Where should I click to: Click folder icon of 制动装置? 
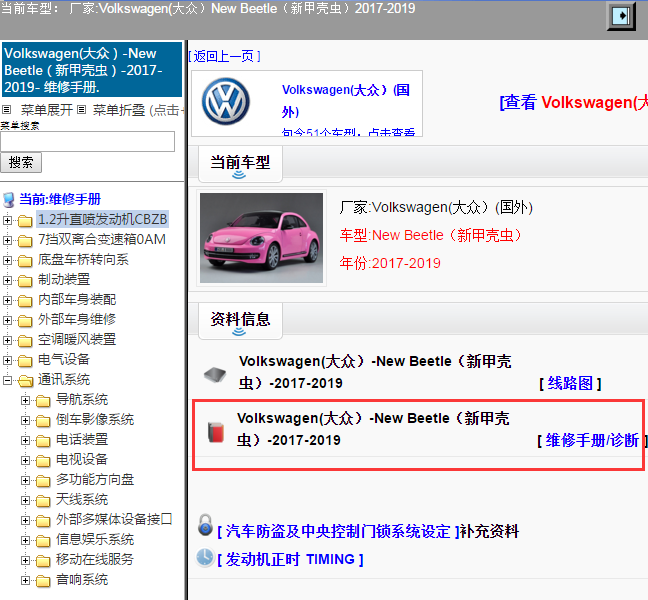click(x=25, y=281)
